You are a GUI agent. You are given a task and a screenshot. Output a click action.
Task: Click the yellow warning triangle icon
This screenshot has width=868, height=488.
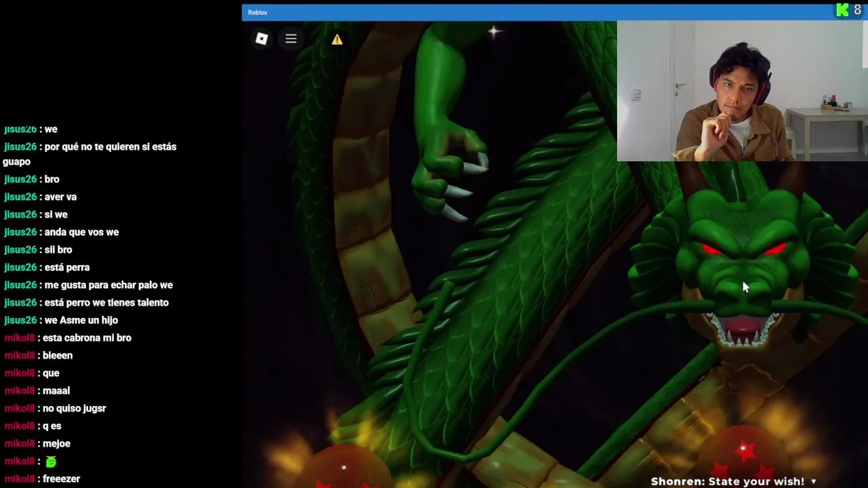point(337,39)
